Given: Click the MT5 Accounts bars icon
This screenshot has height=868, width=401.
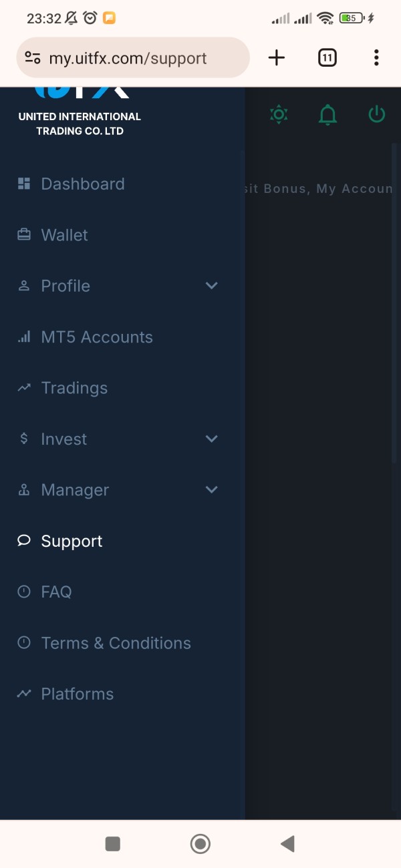Looking at the screenshot, I should [x=24, y=337].
